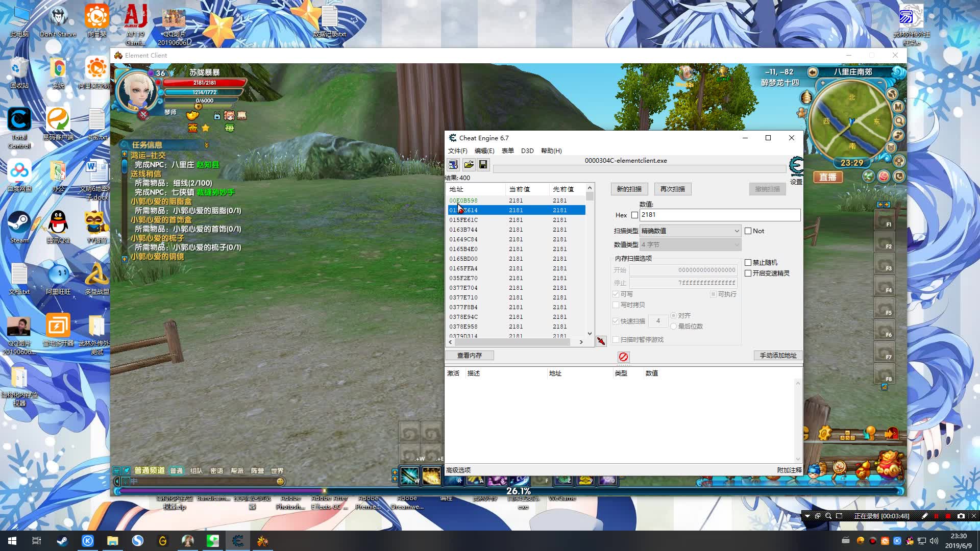The width and height of the screenshot is (980, 551).
Task: Click the open folder icon in Cheat Engine
Action: (469, 164)
